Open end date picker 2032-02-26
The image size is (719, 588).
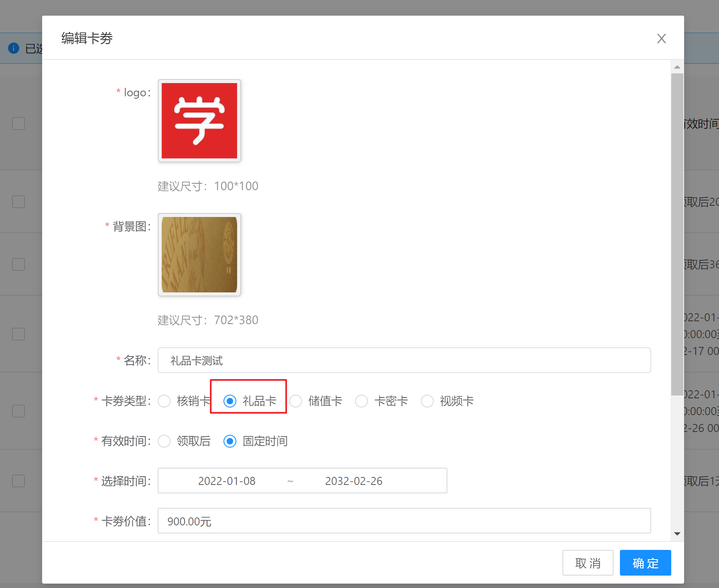click(353, 481)
